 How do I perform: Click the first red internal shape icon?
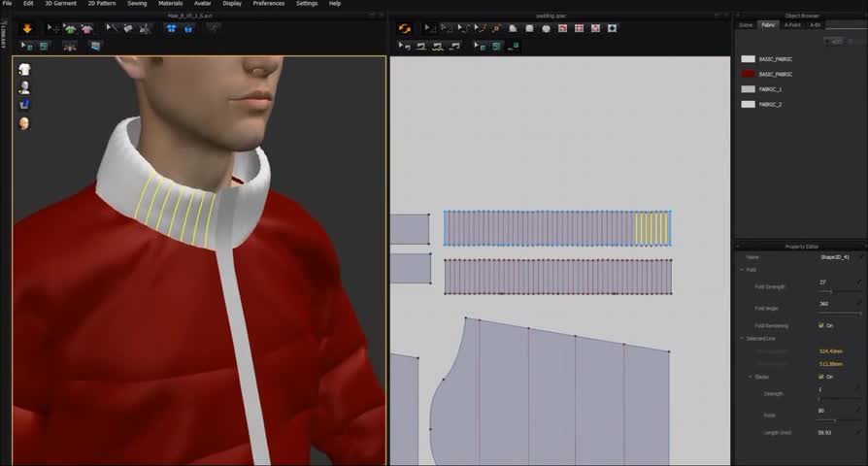[562, 28]
